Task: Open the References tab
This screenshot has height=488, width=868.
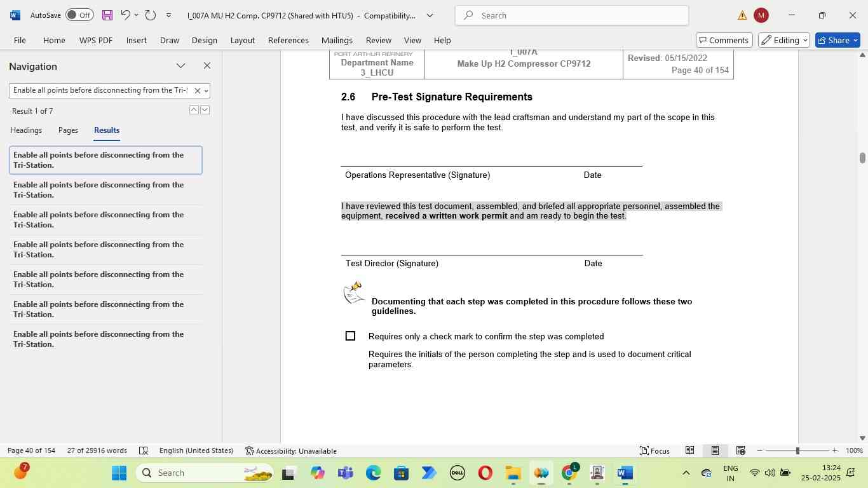Action: coord(288,40)
